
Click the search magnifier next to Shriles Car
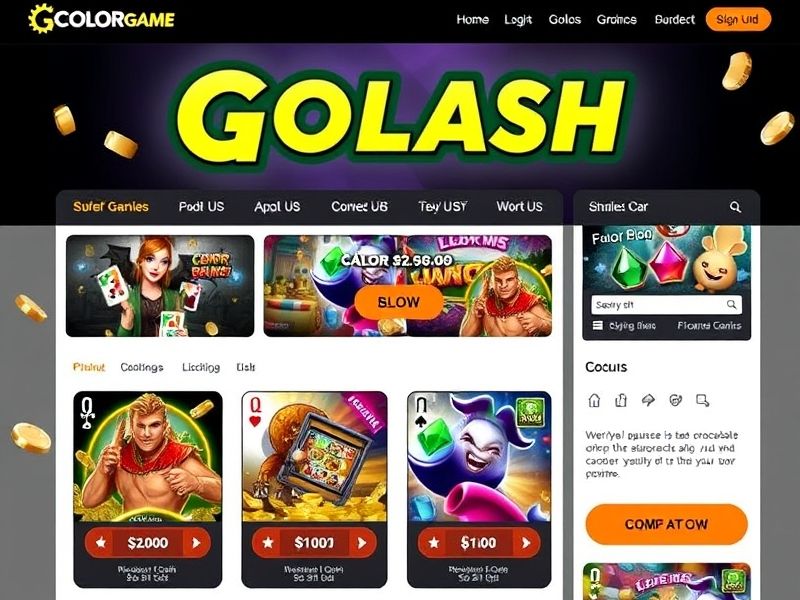point(735,207)
